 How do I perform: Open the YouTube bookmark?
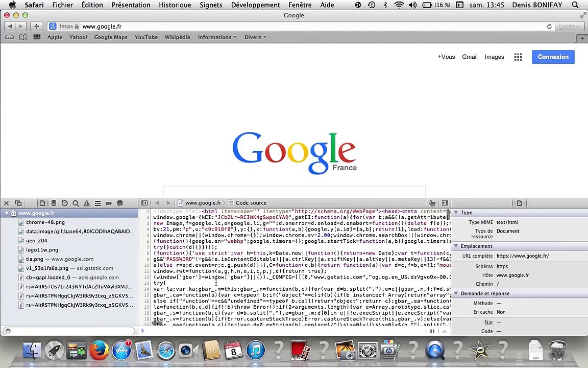[x=146, y=37]
